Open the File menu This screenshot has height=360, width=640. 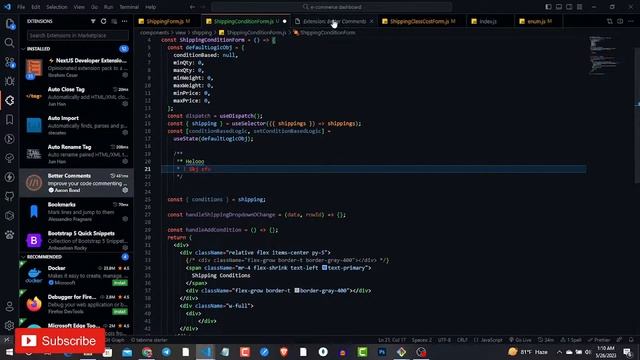21,7
